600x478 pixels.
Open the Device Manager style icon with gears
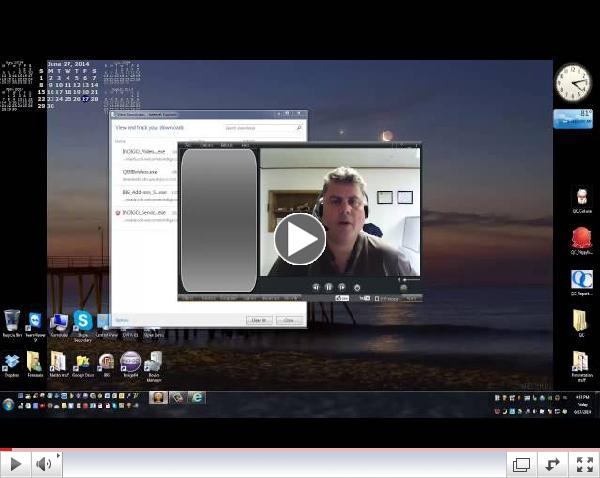(154, 365)
